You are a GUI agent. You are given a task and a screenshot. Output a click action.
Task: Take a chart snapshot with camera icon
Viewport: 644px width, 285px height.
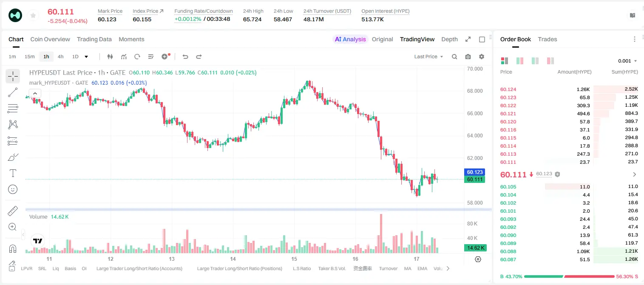[x=468, y=57]
